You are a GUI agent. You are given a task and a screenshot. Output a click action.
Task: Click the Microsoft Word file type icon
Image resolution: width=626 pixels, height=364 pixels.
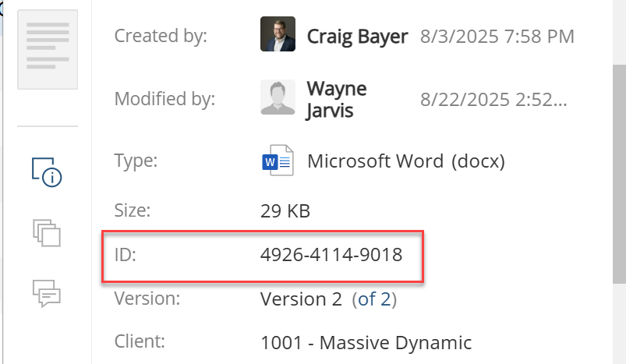click(278, 161)
